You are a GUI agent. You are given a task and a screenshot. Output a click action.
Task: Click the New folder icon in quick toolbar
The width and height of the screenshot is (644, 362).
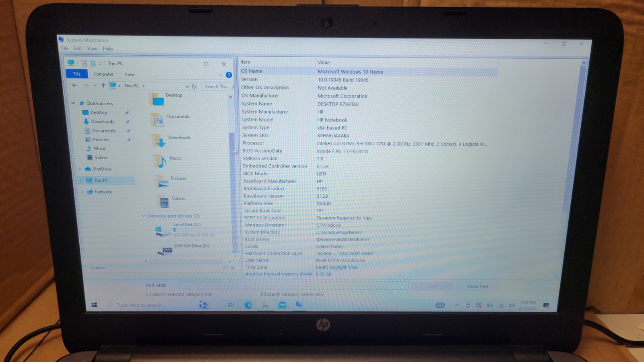[93, 63]
